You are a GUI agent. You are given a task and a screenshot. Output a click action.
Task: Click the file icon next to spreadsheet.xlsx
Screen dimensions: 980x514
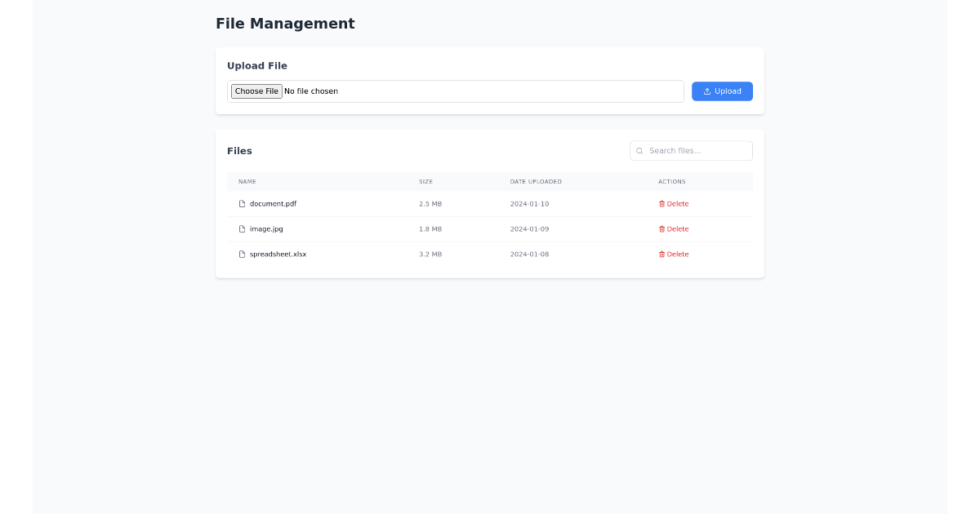tap(240, 254)
